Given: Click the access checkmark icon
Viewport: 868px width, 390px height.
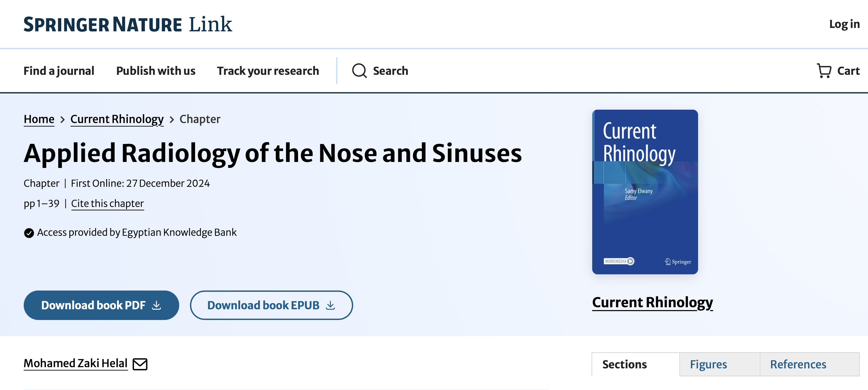Looking at the screenshot, I should tap(29, 233).
